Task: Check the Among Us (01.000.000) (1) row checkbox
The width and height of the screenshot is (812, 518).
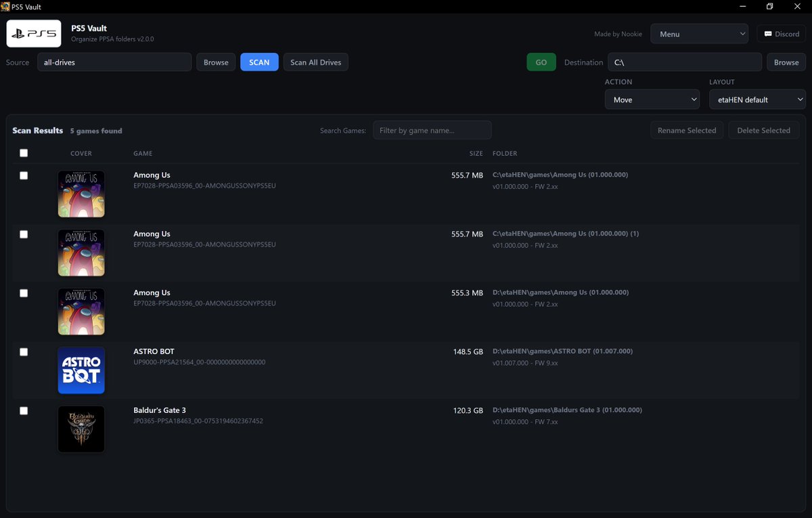Action: click(24, 234)
